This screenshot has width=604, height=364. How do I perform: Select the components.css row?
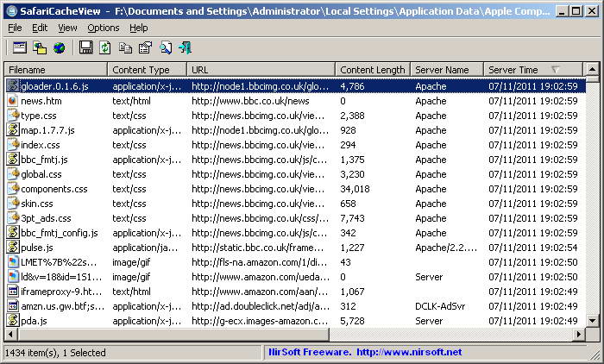(53, 189)
